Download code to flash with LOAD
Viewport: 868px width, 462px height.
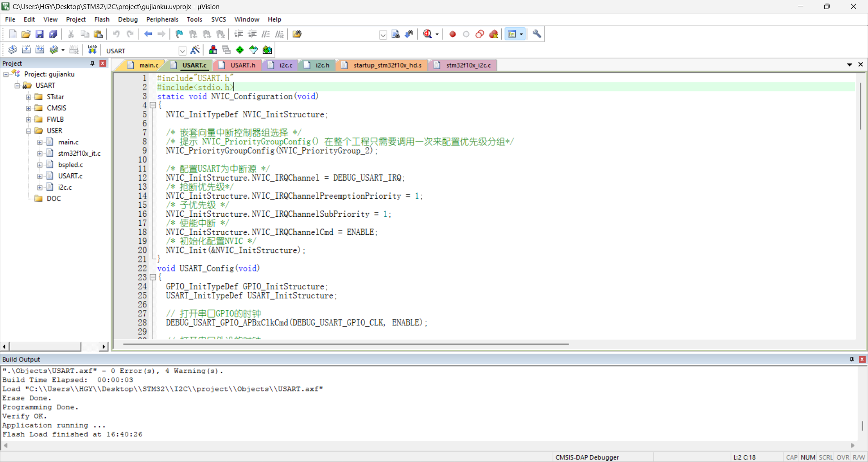point(92,50)
